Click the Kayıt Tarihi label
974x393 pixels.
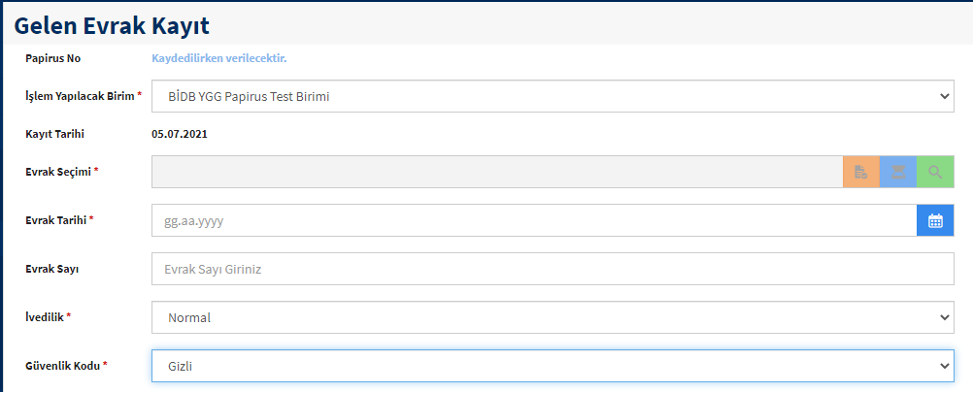click(55, 134)
